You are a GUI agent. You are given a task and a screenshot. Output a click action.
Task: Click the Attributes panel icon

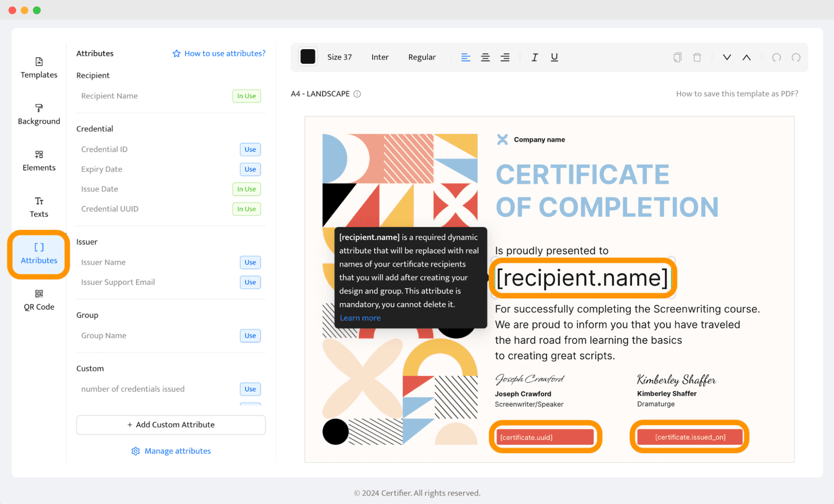38,252
